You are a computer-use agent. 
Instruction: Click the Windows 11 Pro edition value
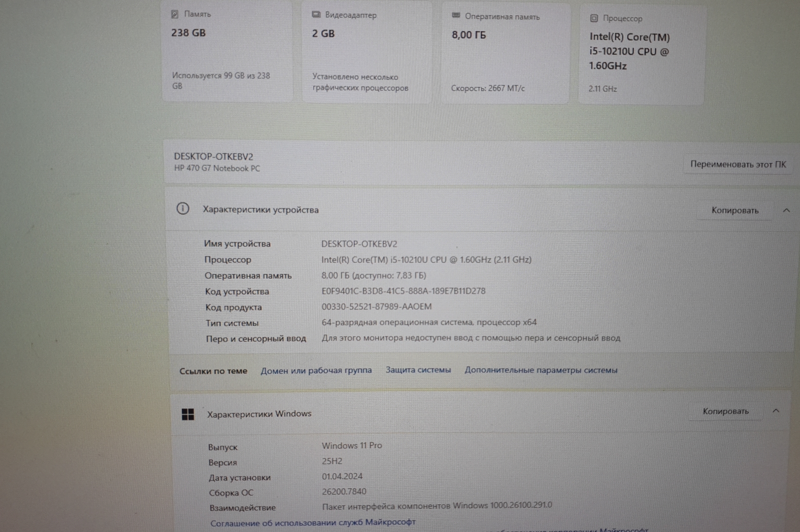tap(352, 446)
